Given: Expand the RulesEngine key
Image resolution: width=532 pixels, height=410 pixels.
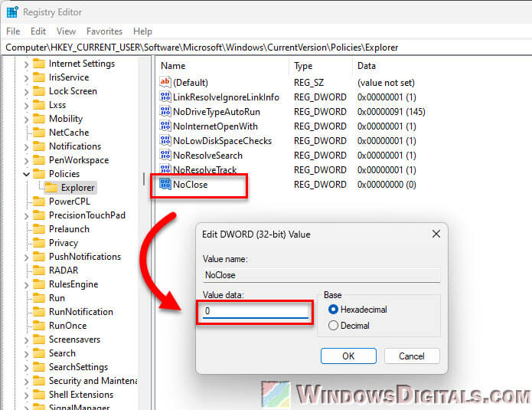Looking at the screenshot, I should click(27, 284).
